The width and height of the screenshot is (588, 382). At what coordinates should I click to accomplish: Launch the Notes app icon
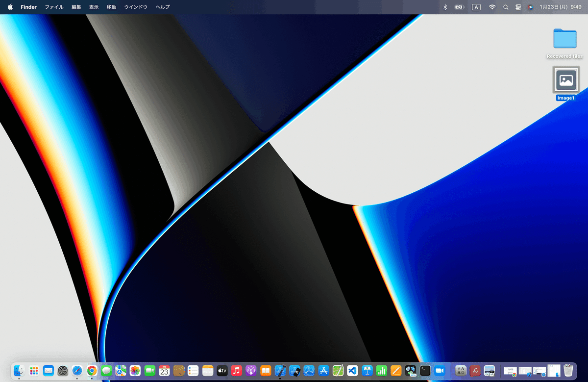point(208,371)
